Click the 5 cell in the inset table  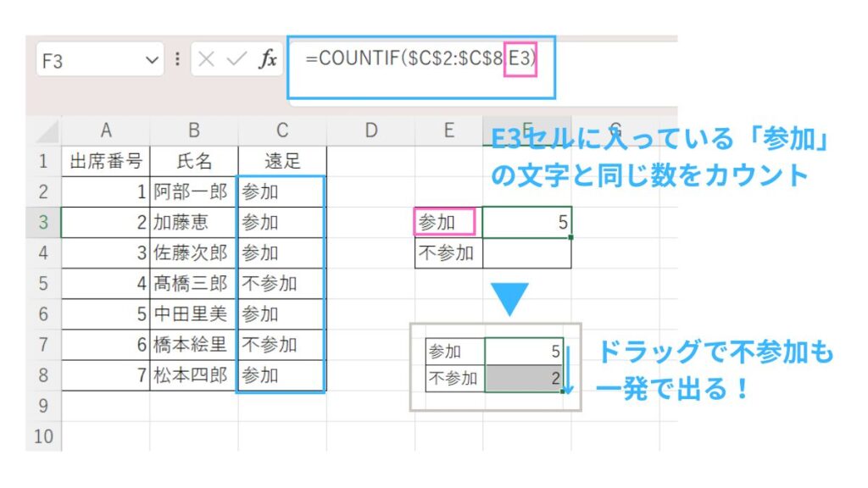524,352
